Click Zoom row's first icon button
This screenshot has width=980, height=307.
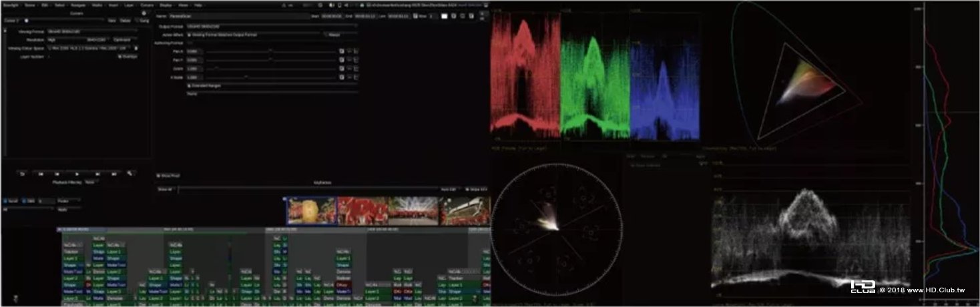click(341, 69)
